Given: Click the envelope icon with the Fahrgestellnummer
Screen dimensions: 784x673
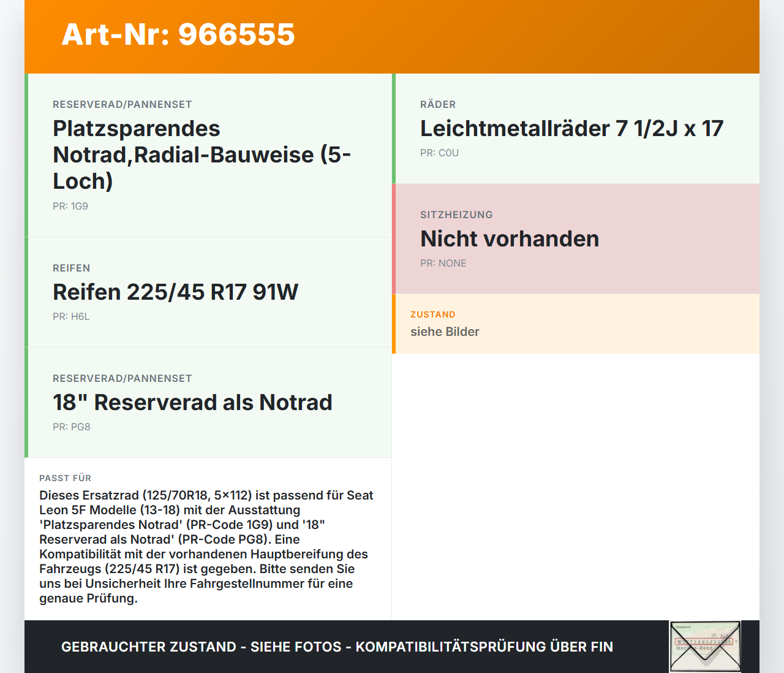Looking at the screenshot, I should tap(706, 646).
